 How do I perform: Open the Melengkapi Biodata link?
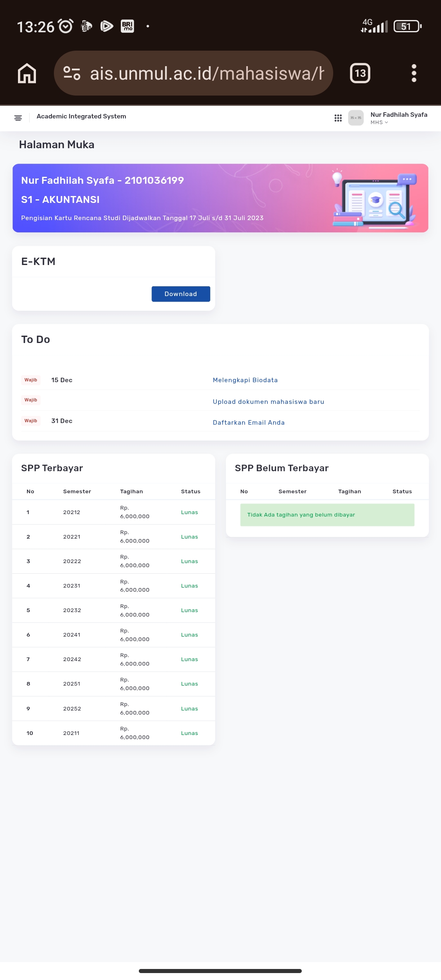tap(245, 380)
